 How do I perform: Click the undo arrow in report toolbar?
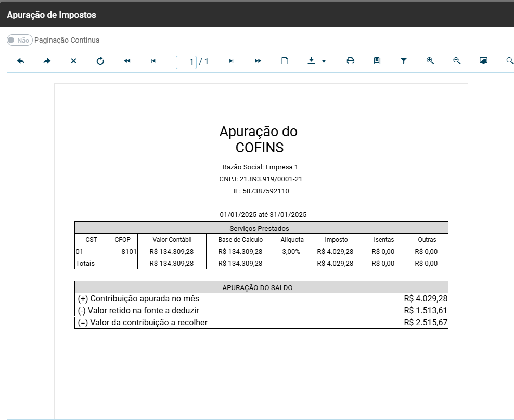point(21,61)
